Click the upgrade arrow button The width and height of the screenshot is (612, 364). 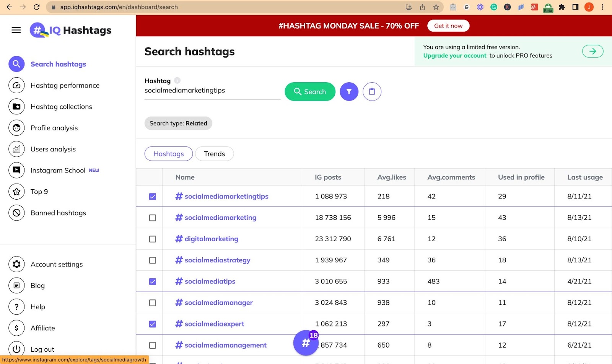tap(592, 51)
